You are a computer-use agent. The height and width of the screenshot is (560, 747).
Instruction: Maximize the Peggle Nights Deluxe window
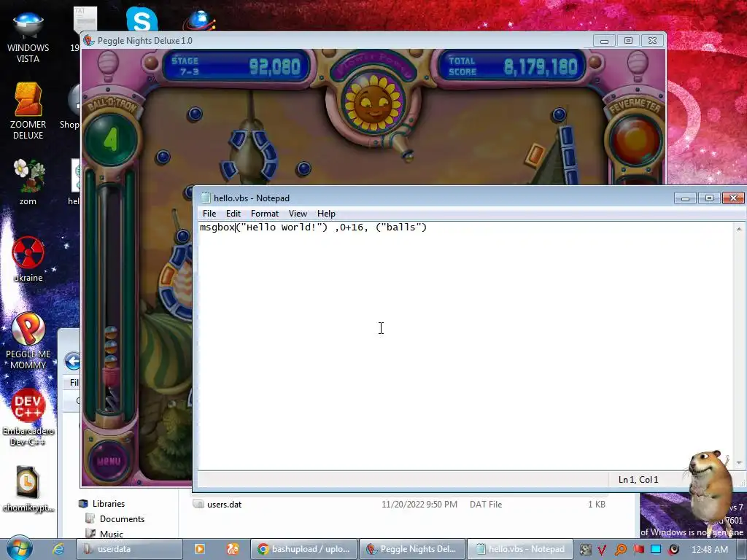tap(628, 41)
